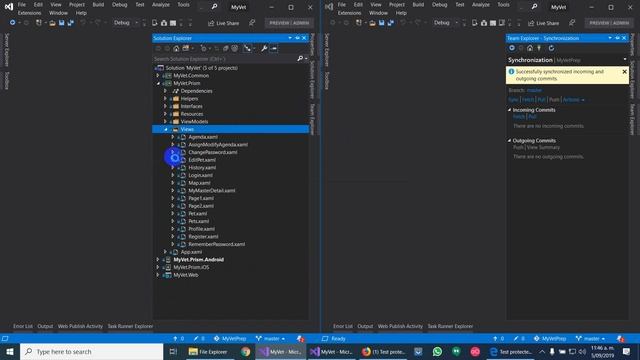Select Login.xaml in Solution Explorer
The height and width of the screenshot is (360, 640).
(x=200, y=175)
